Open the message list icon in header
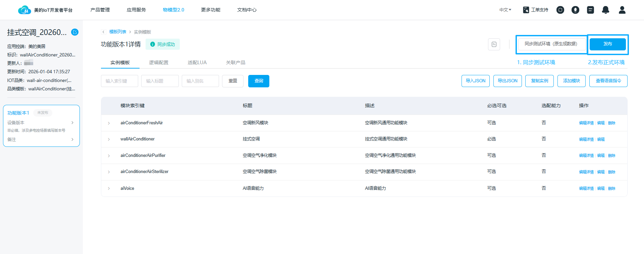 tap(590, 10)
